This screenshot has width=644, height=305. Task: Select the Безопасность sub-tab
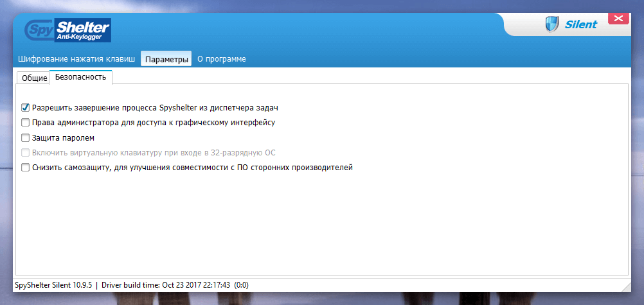(x=81, y=77)
